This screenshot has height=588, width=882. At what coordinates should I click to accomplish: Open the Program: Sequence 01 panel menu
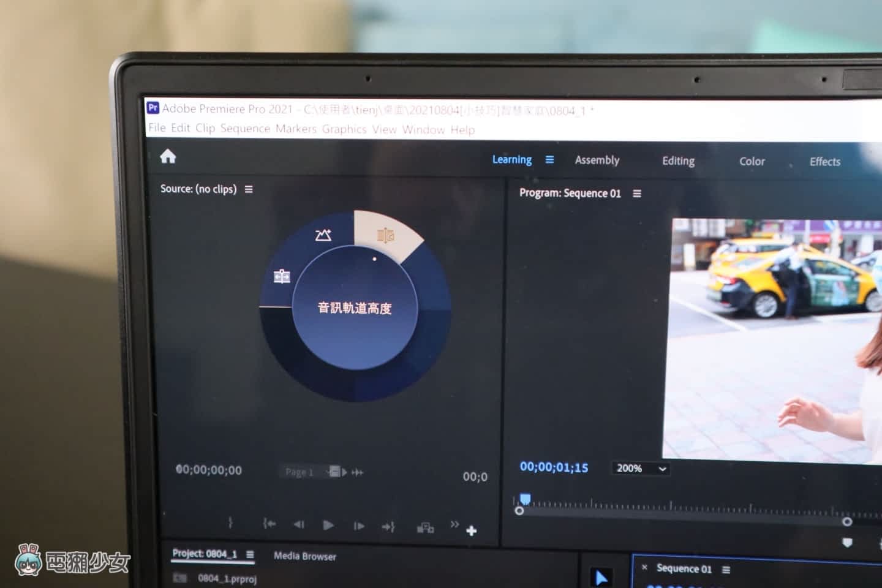pos(637,194)
